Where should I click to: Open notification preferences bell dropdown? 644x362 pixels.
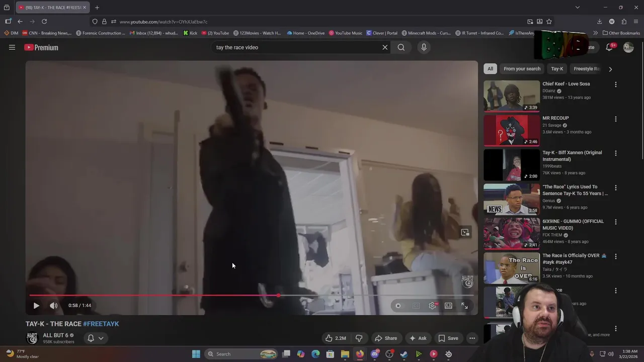point(96,338)
